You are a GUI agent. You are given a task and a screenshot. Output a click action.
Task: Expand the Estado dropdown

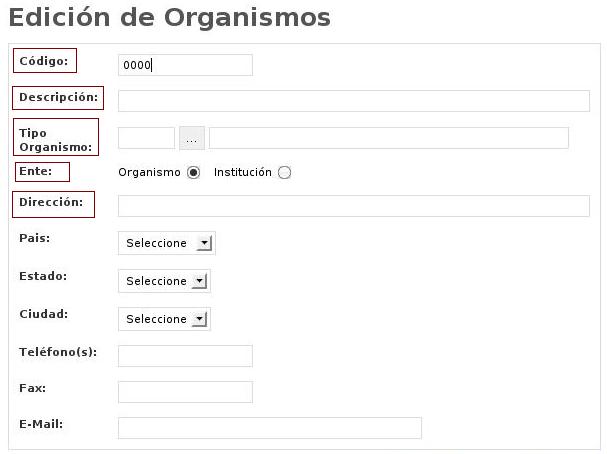click(164, 281)
